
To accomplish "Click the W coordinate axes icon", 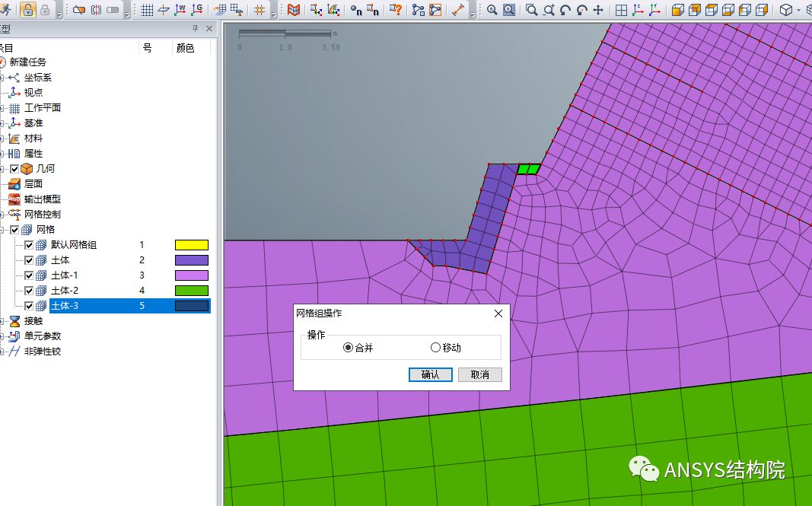I will (180, 9).
